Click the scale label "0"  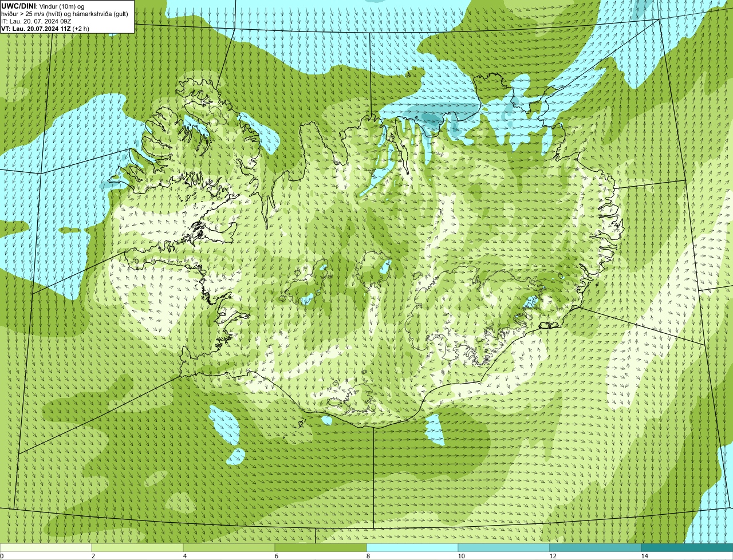pyautogui.click(x=2, y=556)
